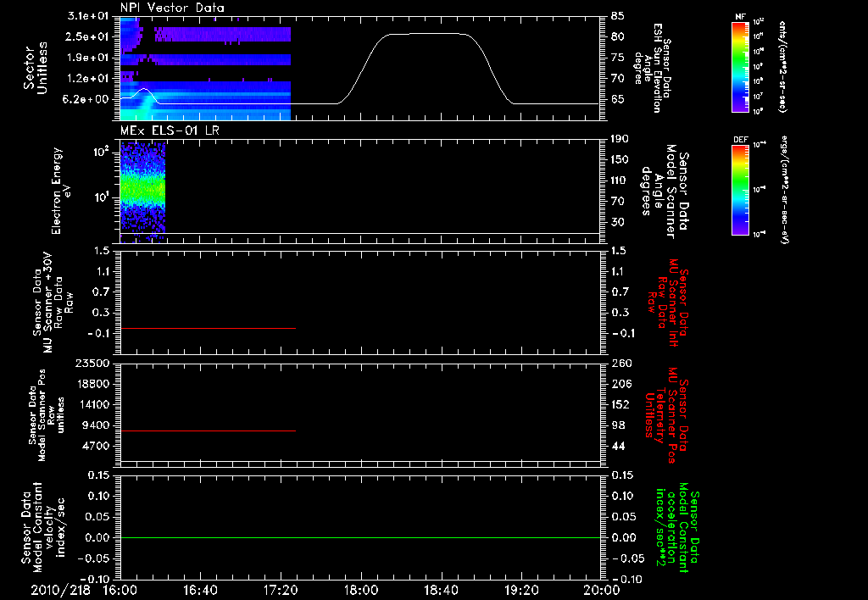Click the 'DEF' label above the color bar
Image resolution: width=868 pixels, height=600 pixels.
click(x=741, y=140)
